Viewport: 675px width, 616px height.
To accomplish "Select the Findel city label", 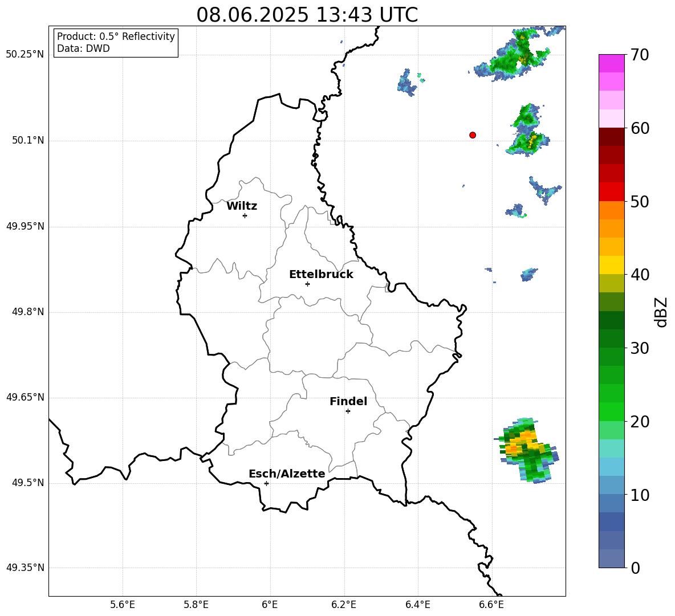I will tap(348, 401).
